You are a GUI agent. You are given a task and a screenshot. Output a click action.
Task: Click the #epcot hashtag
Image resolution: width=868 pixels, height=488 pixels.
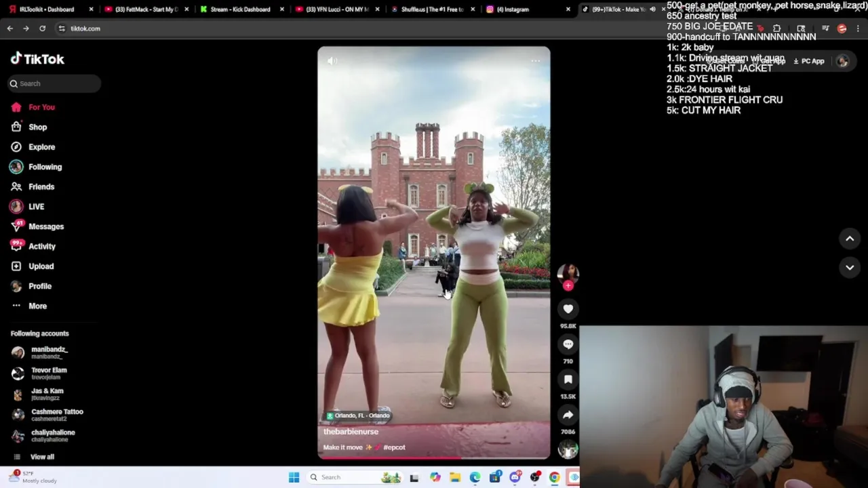coord(394,447)
